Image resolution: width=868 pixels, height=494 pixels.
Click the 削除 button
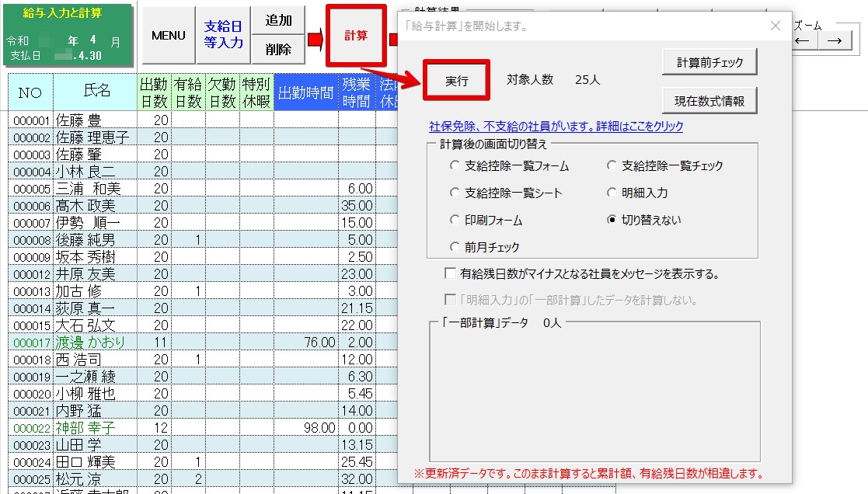(x=278, y=50)
